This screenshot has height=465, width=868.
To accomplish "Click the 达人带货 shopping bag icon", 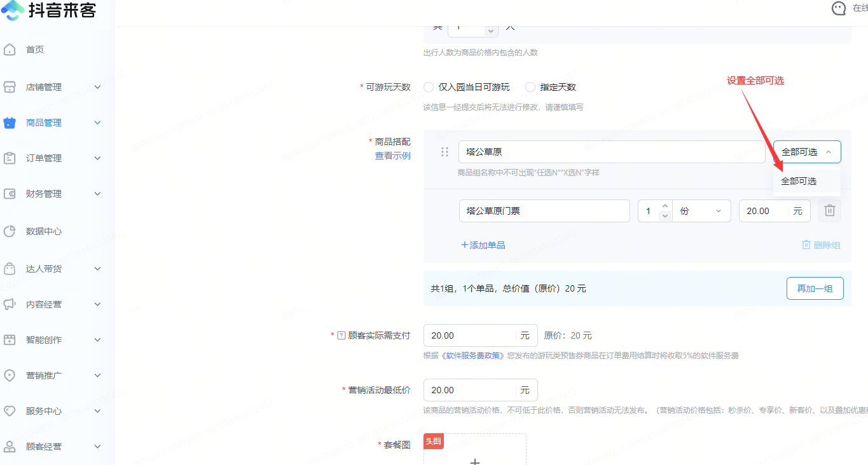I will pyautogui.click(x=10, y=269).
